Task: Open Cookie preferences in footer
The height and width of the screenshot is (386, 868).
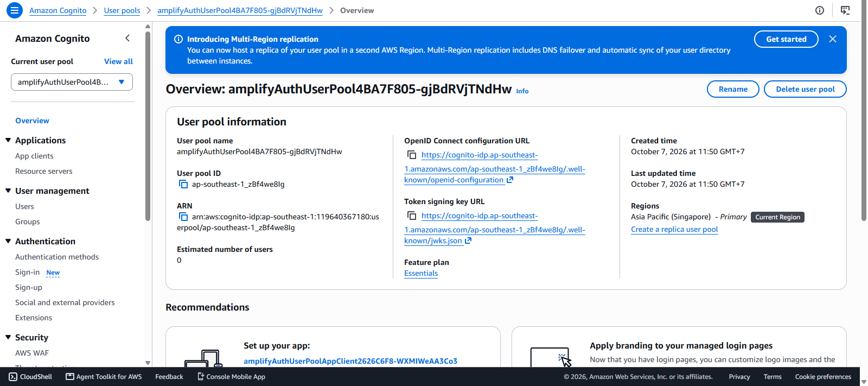Action: [823, 377]
